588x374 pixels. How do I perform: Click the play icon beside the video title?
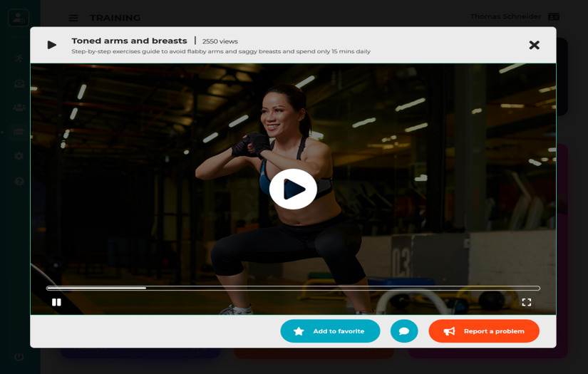click(52, 45)
